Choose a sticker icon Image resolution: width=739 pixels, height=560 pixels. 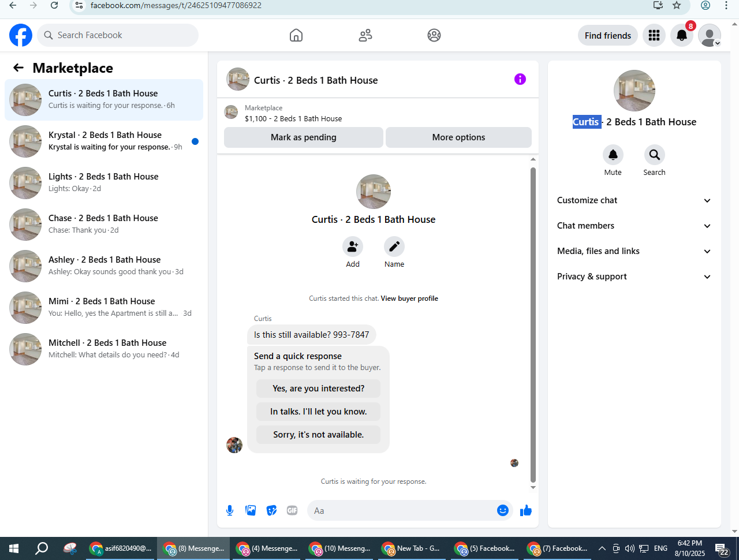tap(271, 510)
